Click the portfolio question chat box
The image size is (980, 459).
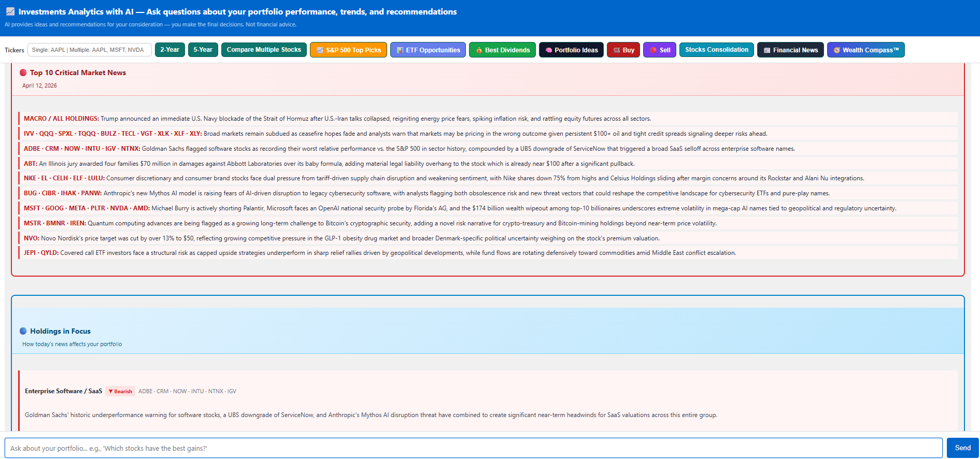[473, 448]
